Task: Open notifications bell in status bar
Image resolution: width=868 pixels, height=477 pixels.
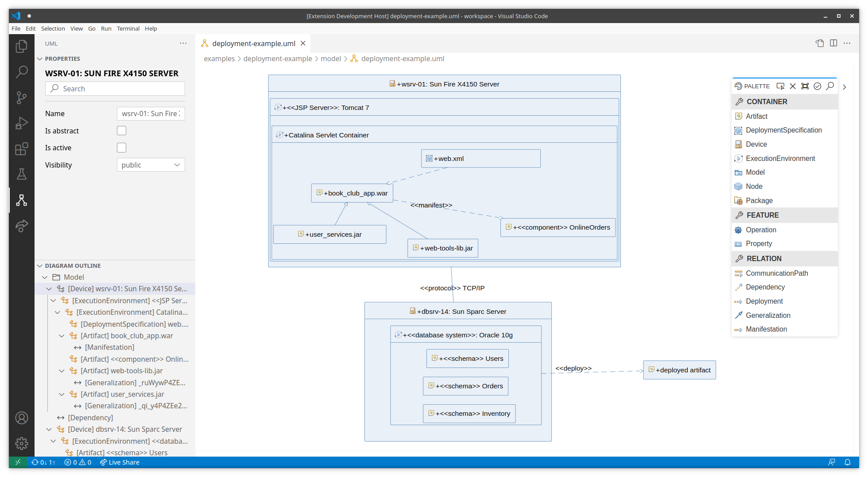Action: click(x=848, y=462)
